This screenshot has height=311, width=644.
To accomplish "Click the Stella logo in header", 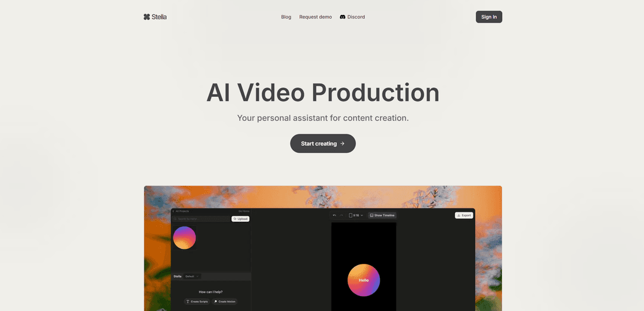I will pos(155,17).
